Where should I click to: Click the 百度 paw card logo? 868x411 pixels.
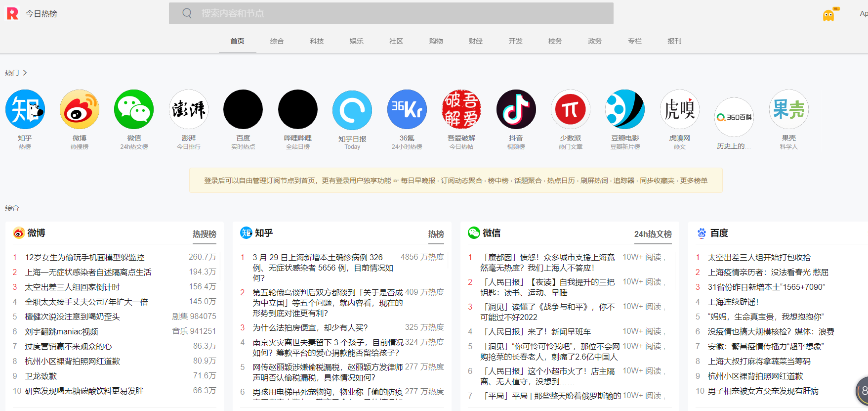coord(702,233)
